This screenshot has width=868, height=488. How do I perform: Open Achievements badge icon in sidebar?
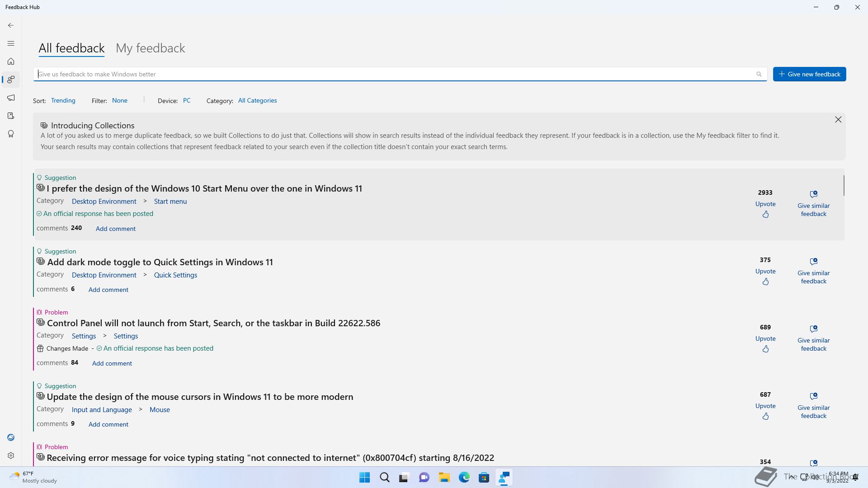pos(11,134)
